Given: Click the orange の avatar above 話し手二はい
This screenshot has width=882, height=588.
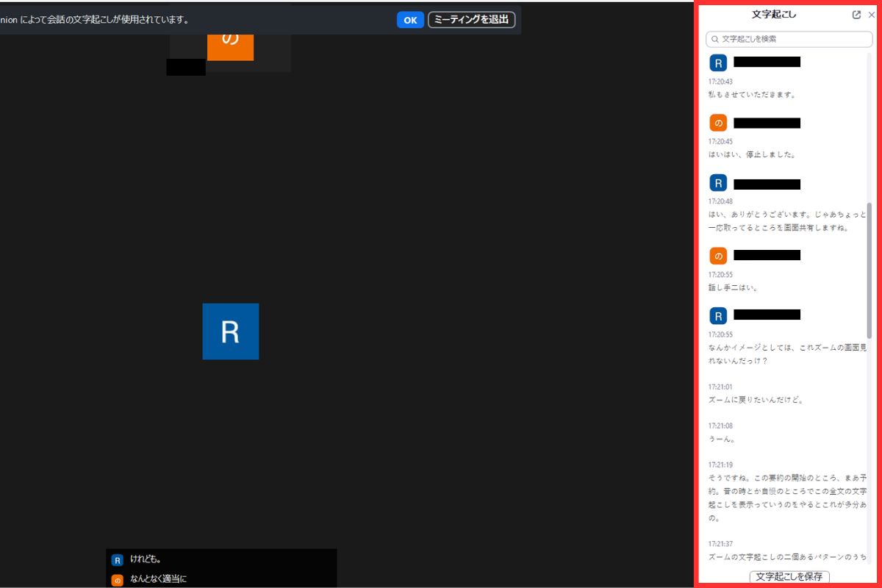Looking at the screenshot, I should click(718, 256).
